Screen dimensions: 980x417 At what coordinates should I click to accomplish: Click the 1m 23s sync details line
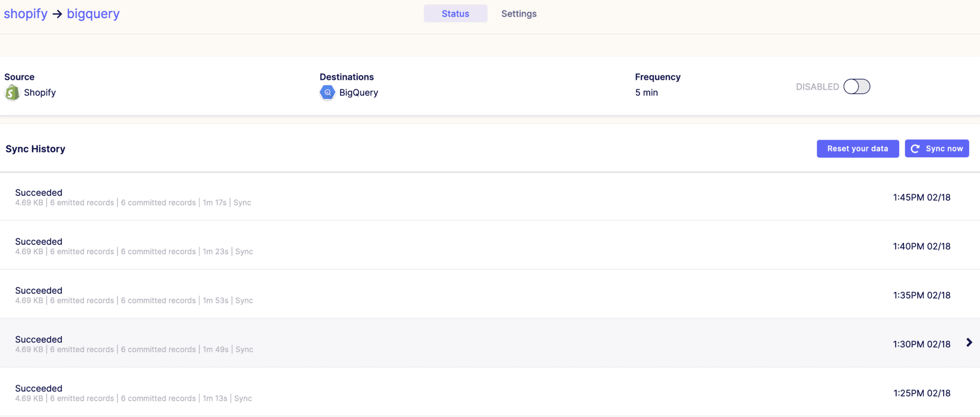click(x=134, y=252)
